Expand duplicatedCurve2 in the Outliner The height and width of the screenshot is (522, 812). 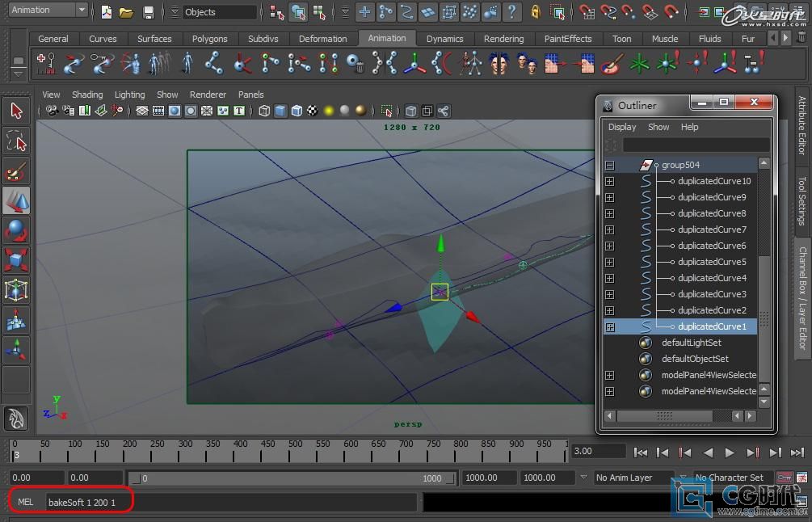click(x=609, y=311)
